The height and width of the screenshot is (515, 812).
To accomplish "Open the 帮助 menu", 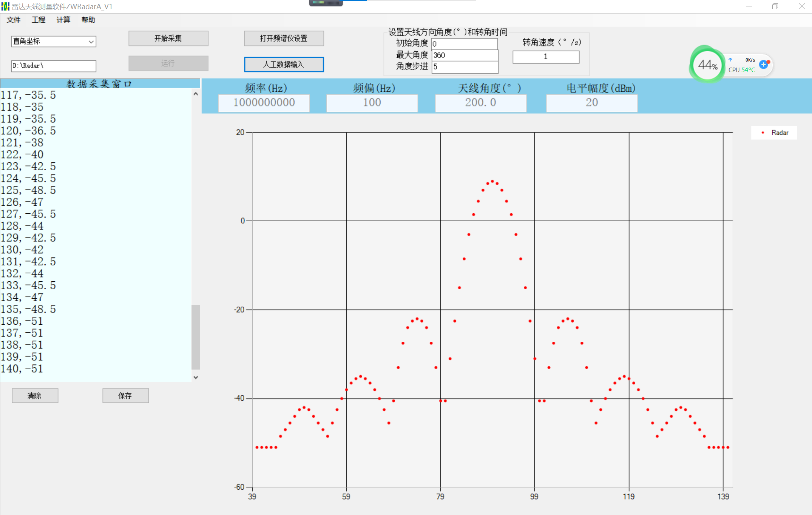I will click(88, 20).
